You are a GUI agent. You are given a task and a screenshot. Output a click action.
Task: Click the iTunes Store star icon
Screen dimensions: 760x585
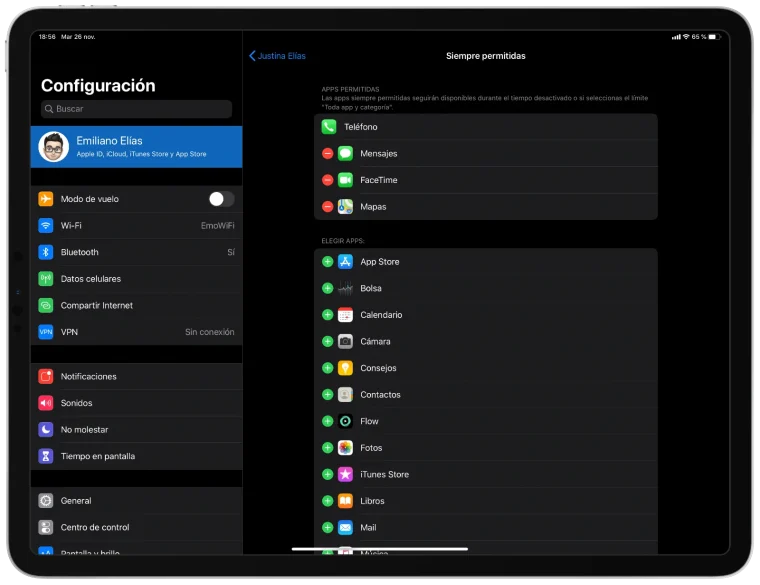[x=345, y=474]
